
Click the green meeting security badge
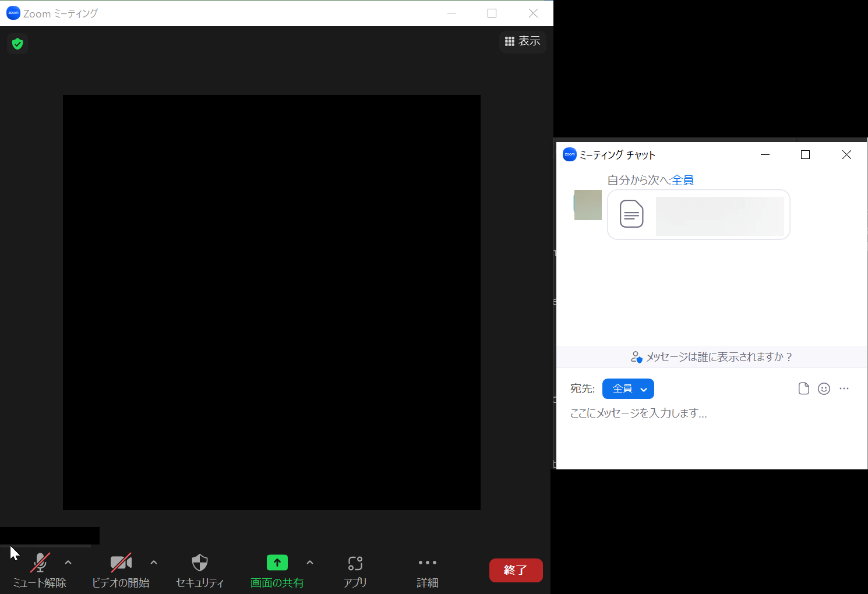[x=17, y=44]
